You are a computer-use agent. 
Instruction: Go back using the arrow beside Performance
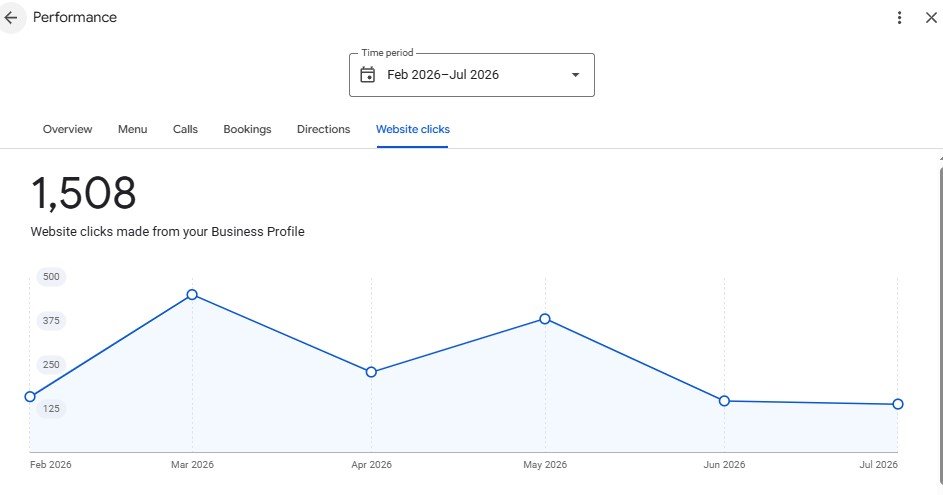click(11, 17)
